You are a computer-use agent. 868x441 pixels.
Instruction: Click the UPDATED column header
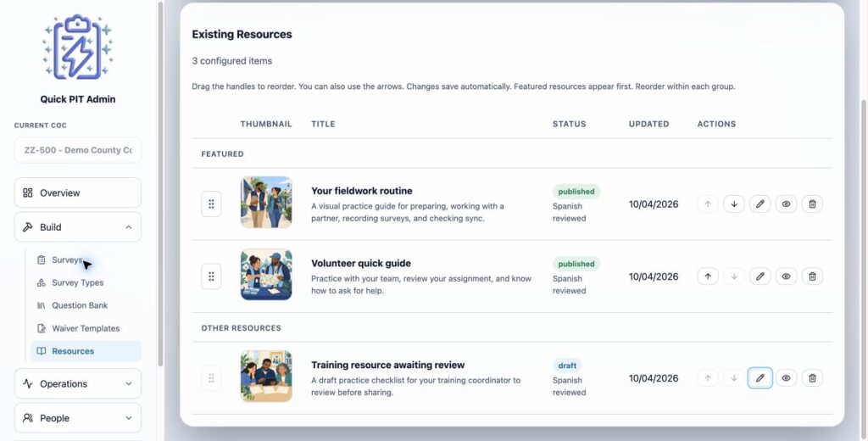pos(648,124)
